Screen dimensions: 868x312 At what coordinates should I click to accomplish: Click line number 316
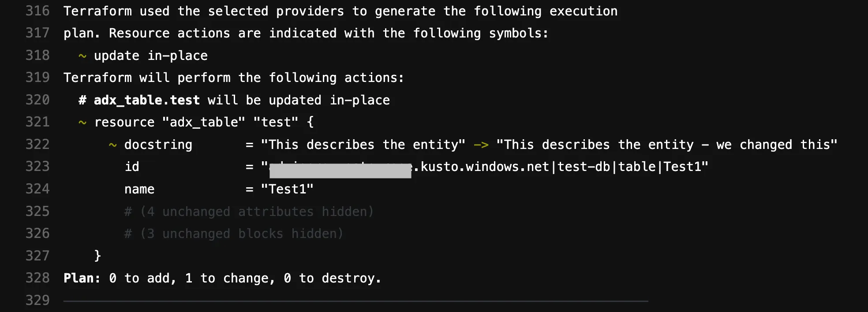(37, 11)
